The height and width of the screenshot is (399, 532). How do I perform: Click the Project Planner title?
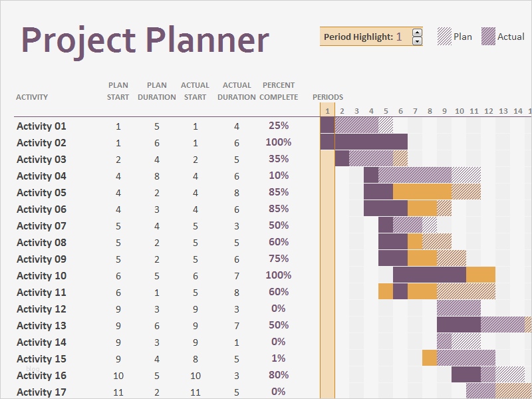tap(146, 40)
